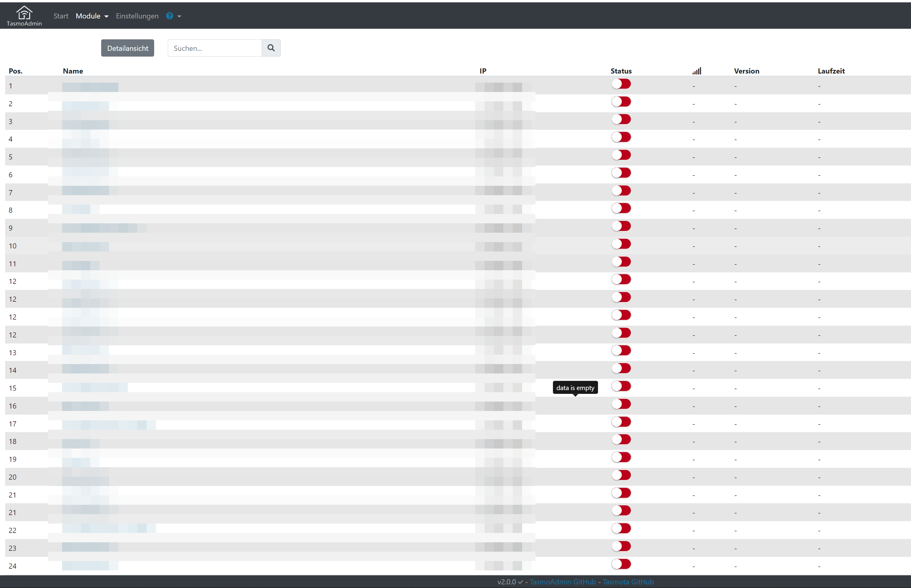Click position number 23 in the table
Screen dimensions: 911x588
coord(13,548)
